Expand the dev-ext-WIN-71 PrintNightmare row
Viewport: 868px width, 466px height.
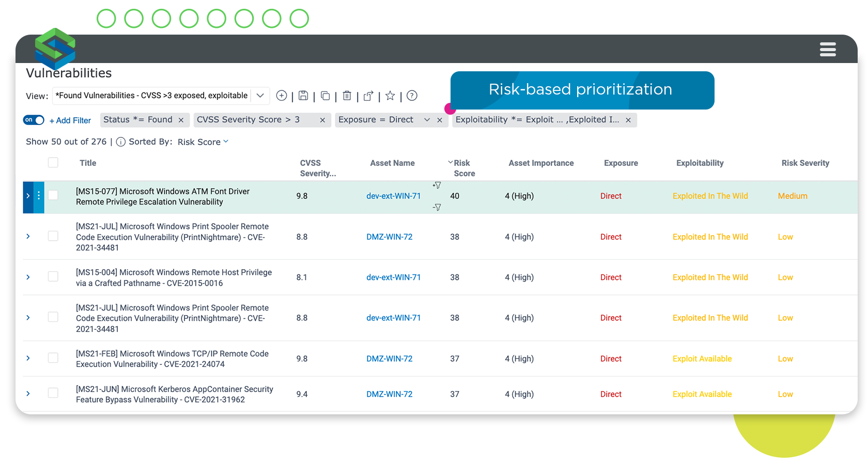[x=28, y=318]
